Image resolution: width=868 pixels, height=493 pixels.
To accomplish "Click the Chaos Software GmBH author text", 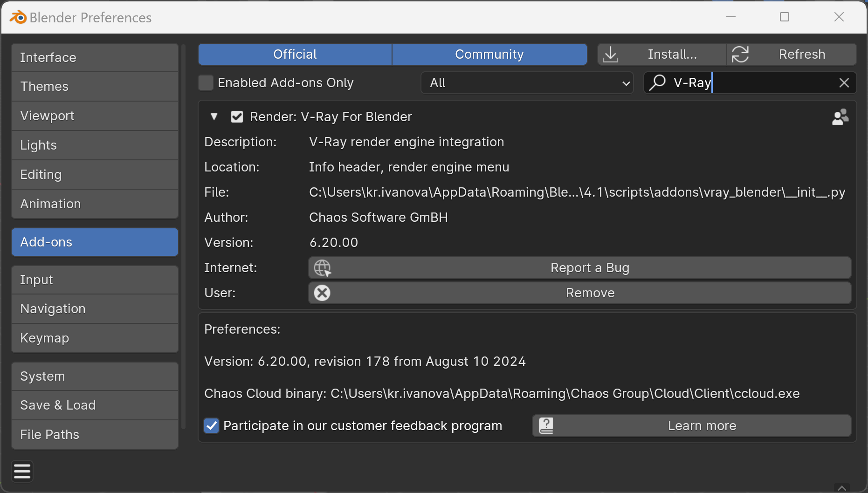I will click(379, 218).
